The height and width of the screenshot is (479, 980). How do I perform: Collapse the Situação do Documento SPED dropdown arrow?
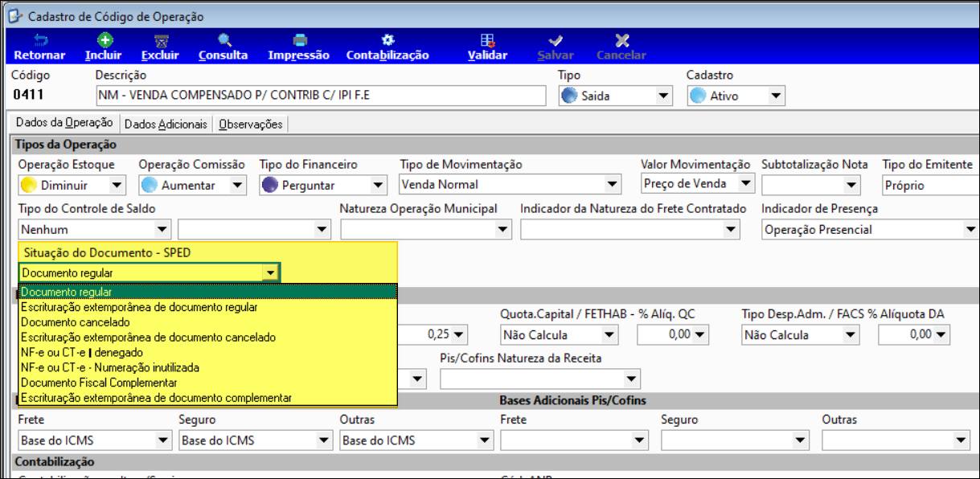pos(271,273)
